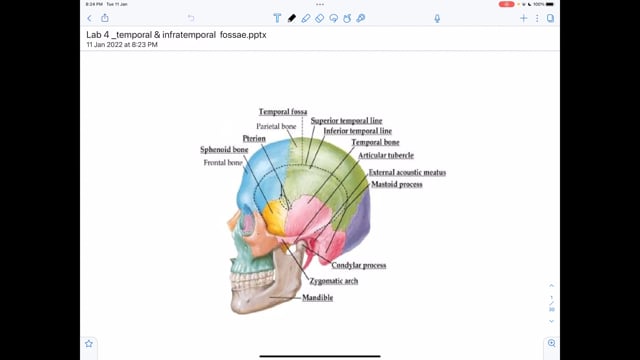This screenshot has height=360, width=640.
Task: Tap the 'Sphenoid bone' label
Action: (x=224, y=150)
